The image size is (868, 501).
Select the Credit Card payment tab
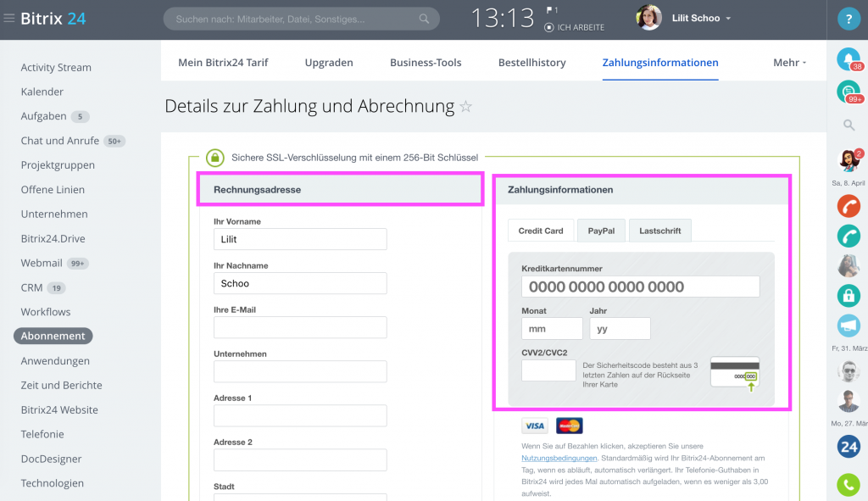coord(541,231)
